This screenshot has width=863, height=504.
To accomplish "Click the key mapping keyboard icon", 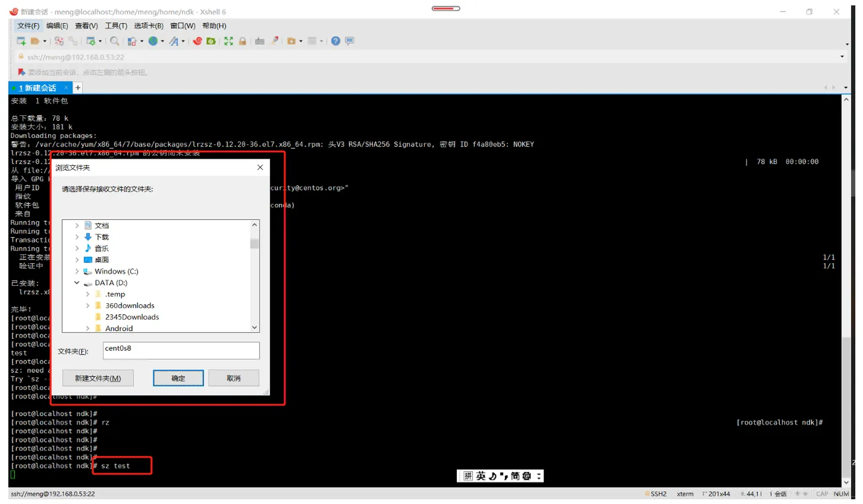I will (x=260, y=41).
